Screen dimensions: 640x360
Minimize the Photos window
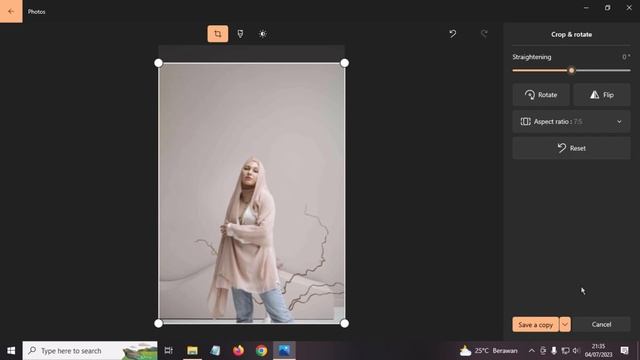586,8
